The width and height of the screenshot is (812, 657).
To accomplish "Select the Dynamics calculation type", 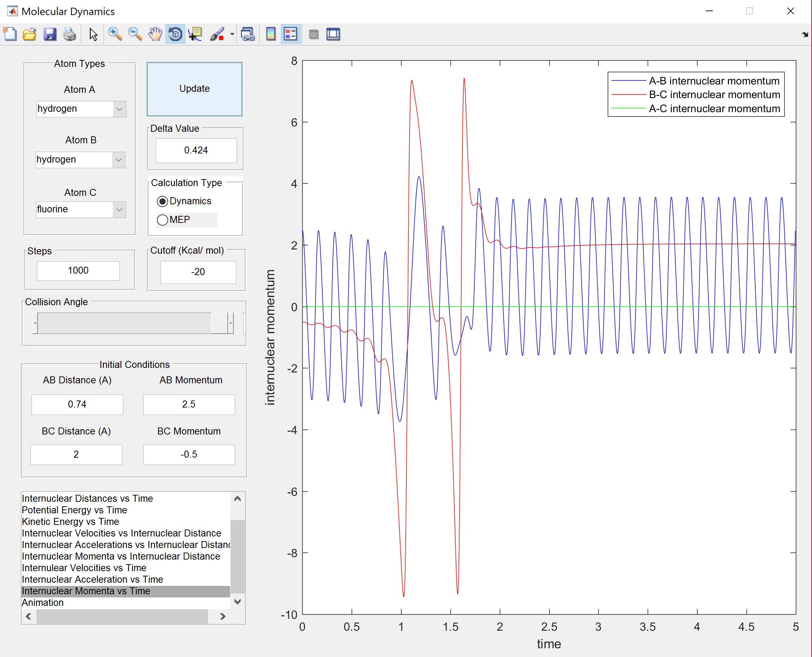I will coord(162,201).
